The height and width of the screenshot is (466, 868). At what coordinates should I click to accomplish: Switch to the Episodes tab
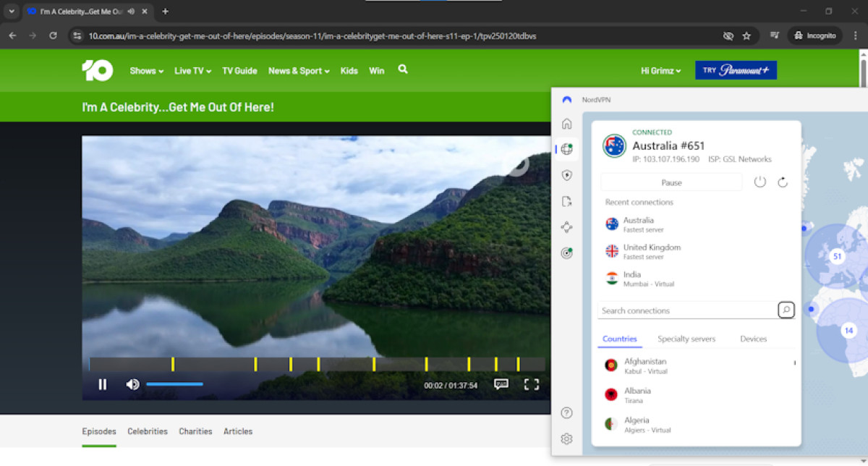(99, 431)
